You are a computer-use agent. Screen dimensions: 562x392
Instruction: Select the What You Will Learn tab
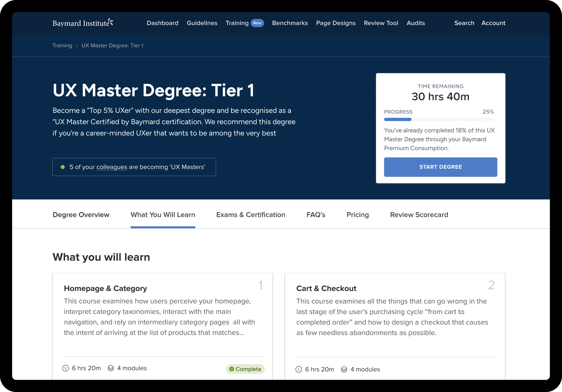pos(163,215)
